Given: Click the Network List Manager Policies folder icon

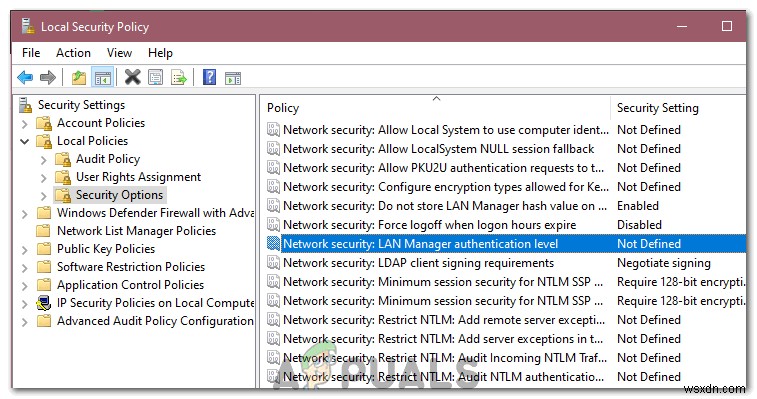Looking at the screenshot, I should 44,231.
